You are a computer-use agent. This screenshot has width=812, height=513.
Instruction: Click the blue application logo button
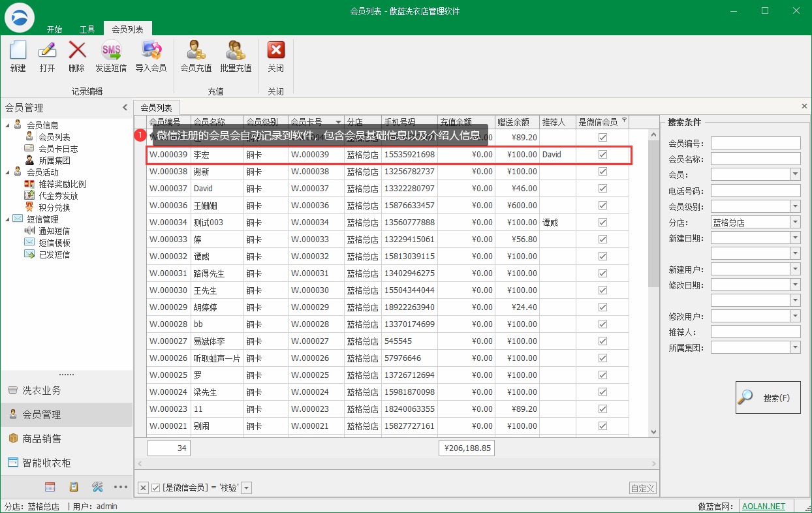(20, 16)
